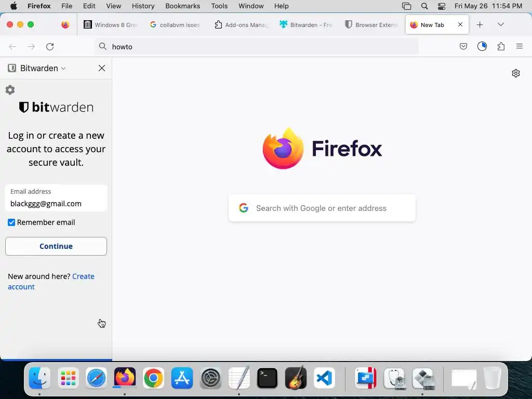Open Boot Camp Assistant from Dock

click(423, 378)
